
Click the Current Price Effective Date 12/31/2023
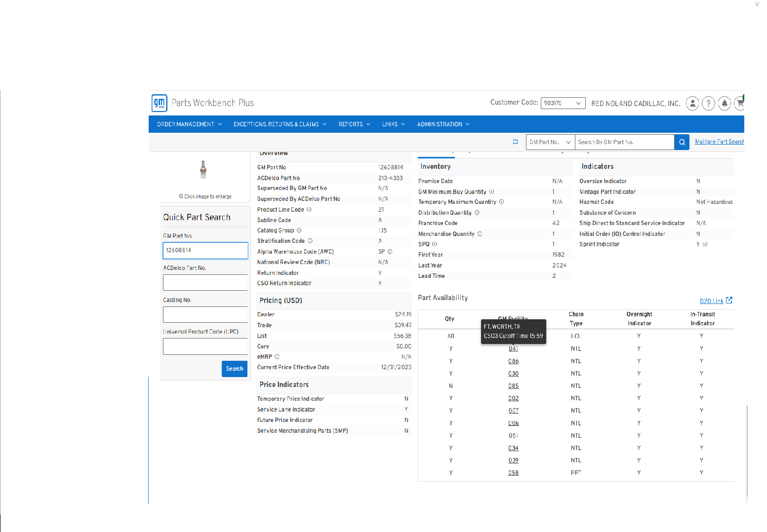[396, 367]
